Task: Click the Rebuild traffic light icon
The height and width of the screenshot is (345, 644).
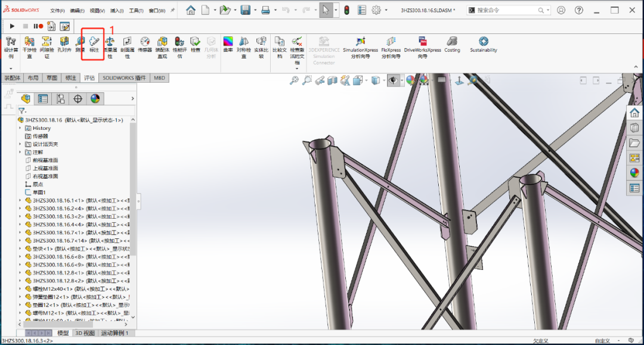Action: pos(346,10)
